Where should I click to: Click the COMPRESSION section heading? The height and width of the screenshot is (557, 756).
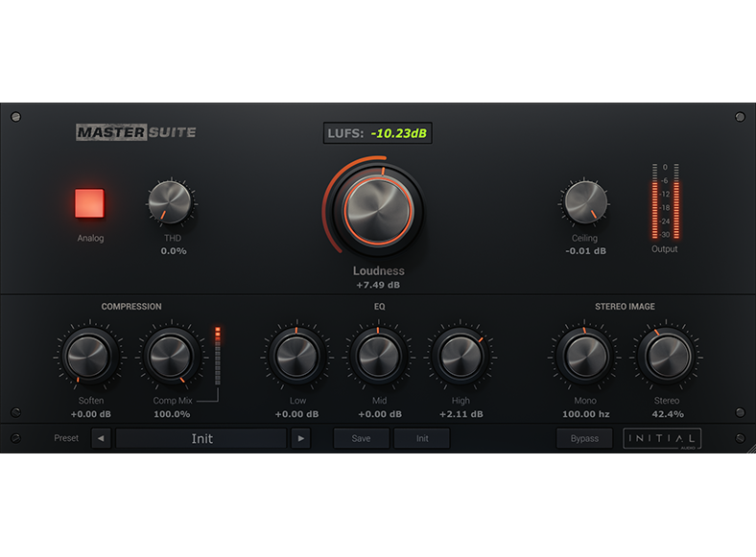[131, 307]
